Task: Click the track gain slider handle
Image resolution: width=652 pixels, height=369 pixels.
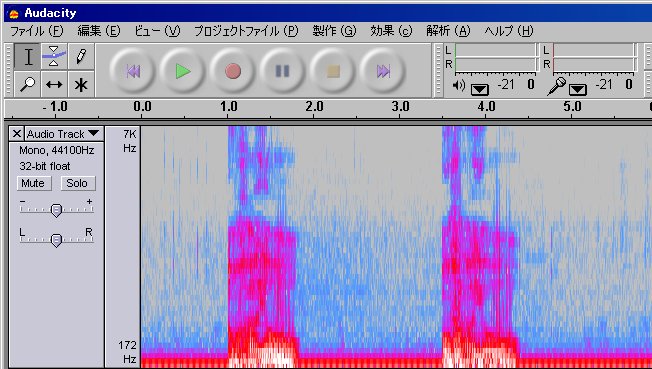Action: click(x=56, y=211)
